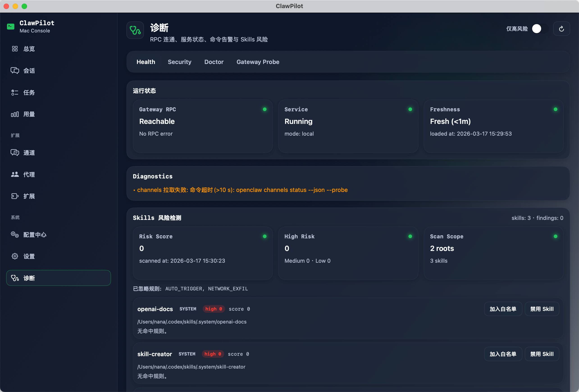Switch to the Doctor tab

tap(214, 62)
